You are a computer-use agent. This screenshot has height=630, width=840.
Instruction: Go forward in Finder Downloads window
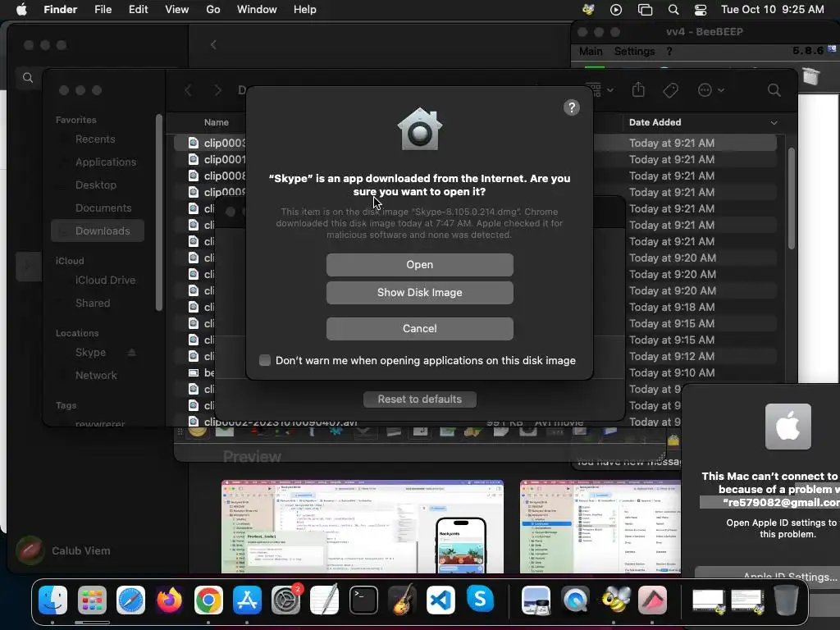pyautogui.click(x=217, y=90)
